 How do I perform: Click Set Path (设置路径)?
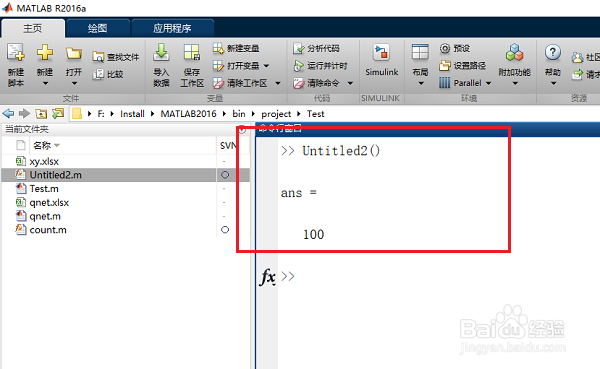pyautogui.click(x=463, y=65)
